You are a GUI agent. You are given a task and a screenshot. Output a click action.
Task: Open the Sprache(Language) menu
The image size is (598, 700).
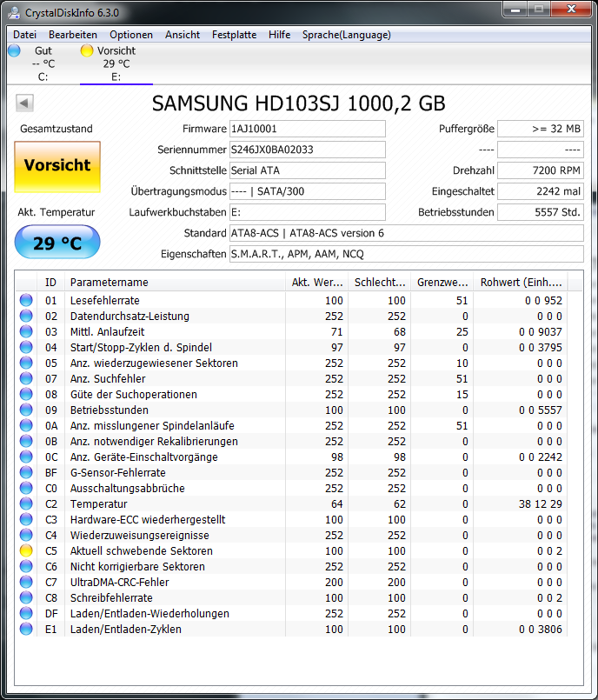346,35
